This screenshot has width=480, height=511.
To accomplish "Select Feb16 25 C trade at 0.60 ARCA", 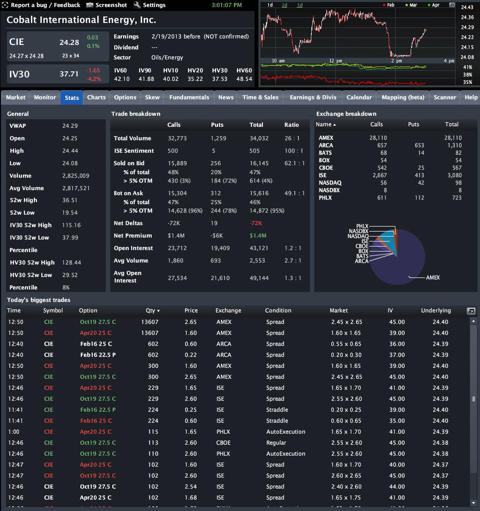I will point(237,344).
